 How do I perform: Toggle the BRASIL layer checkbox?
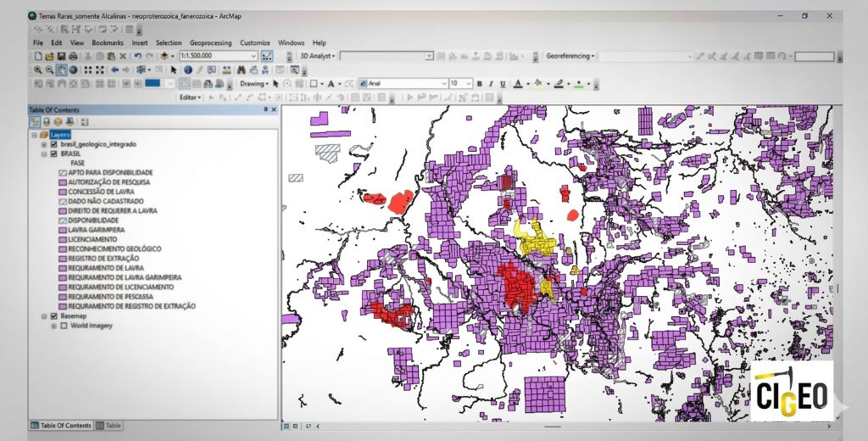click(54, 154)
